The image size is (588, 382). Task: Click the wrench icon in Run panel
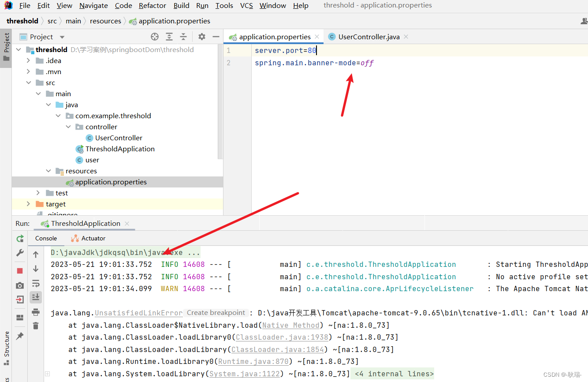(20, 253)
